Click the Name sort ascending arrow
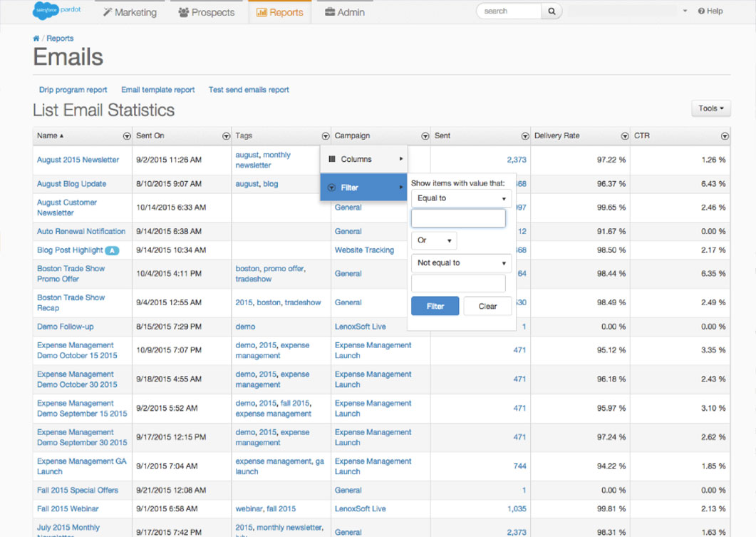The image size is (756, 537). [62, 136]
